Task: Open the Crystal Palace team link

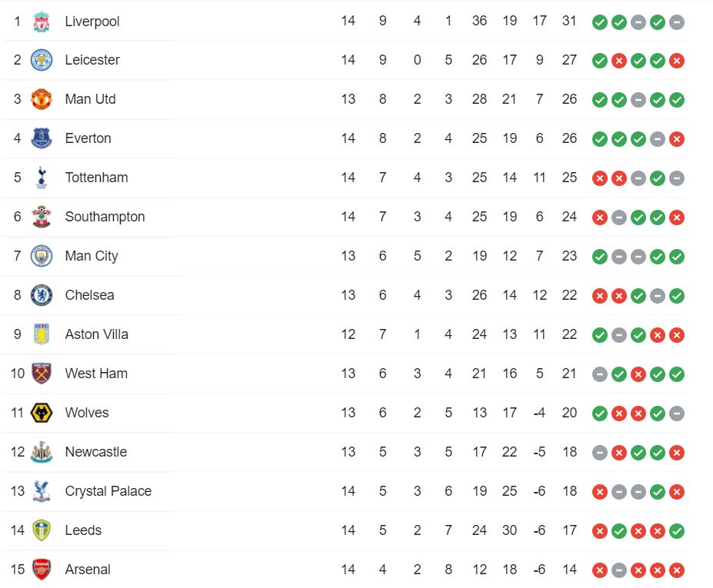Action: 108,491
